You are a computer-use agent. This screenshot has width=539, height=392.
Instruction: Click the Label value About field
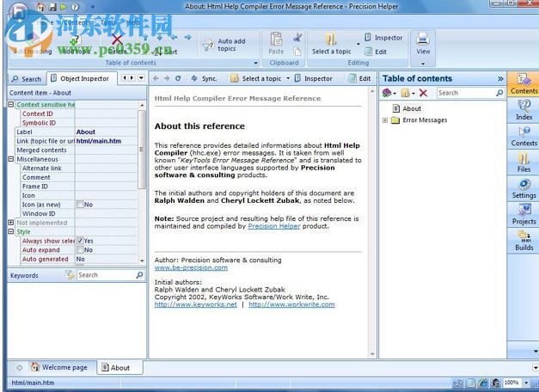pyautogui.click(x=106, y=132)
